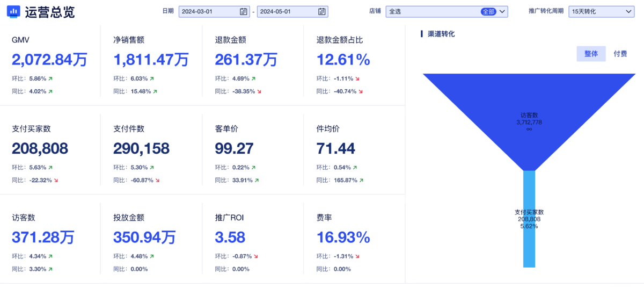Expand the 推广转化周期 15天转化 dropdown

tap(601, 11)
